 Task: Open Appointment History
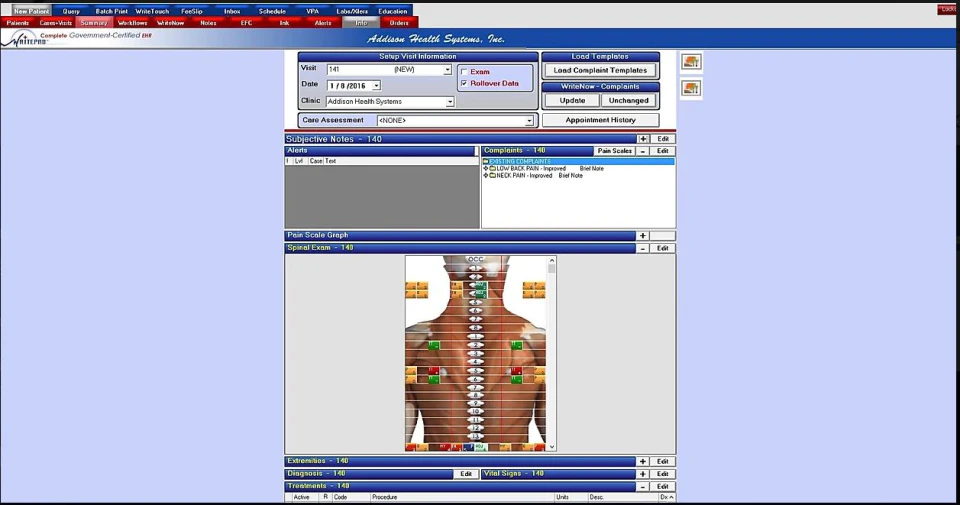tap(600, 120)
